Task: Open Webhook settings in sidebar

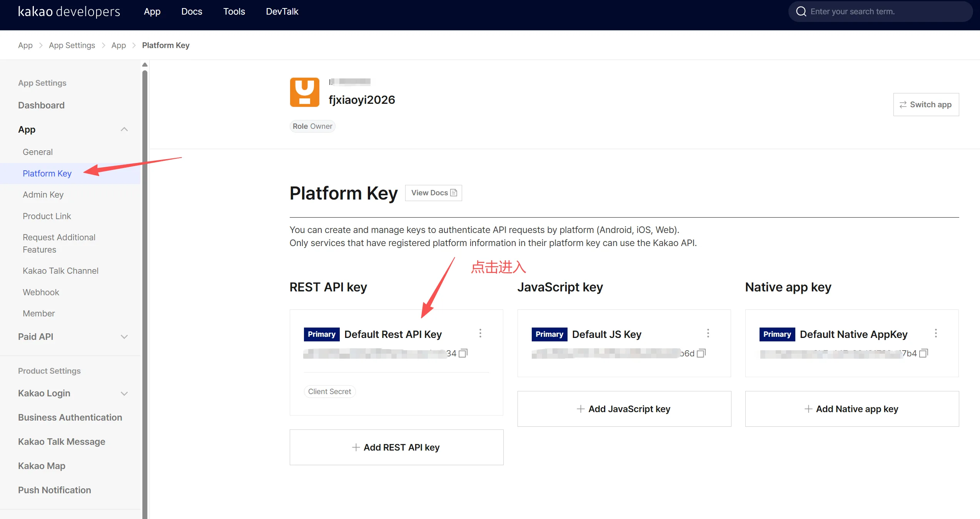Action: click(41, 292)
